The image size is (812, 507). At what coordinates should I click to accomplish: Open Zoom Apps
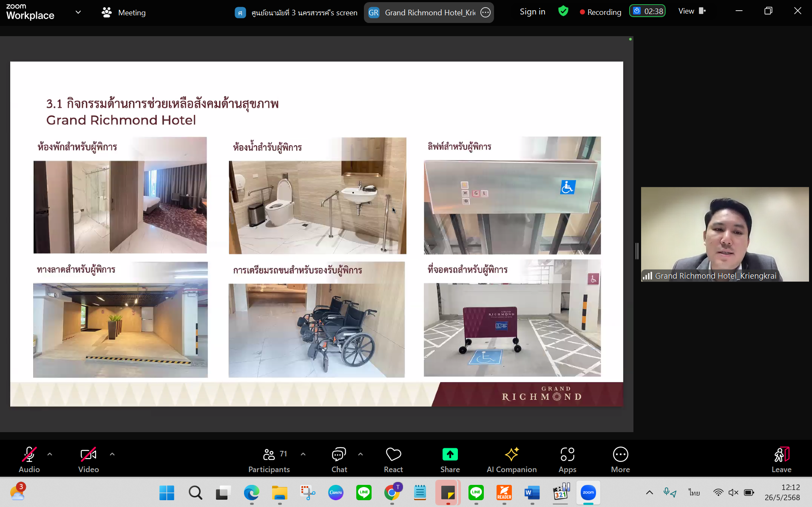coord(567,460)
